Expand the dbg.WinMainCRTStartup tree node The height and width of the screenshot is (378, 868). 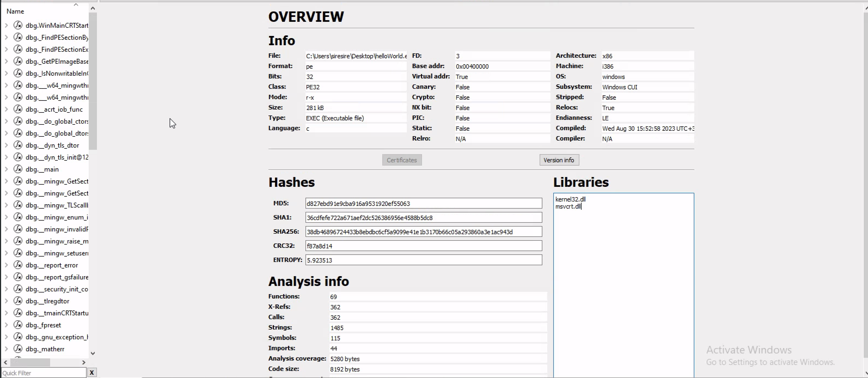6,25
